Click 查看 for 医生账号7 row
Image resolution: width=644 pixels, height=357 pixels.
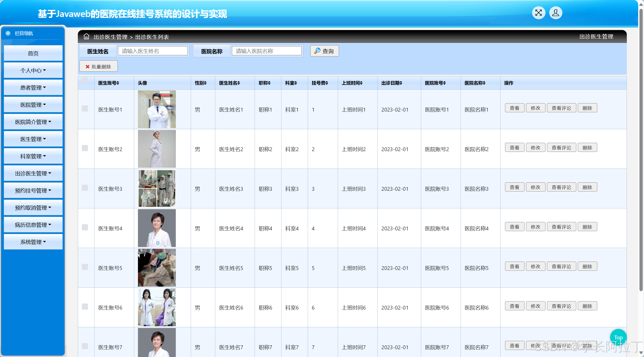(x=514, y=346)
